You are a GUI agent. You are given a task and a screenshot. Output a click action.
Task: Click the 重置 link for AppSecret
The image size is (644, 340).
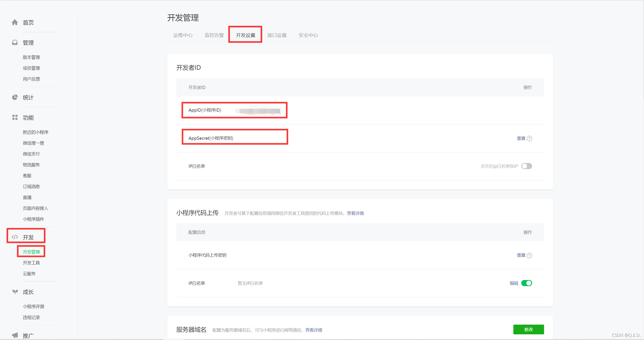(521, 138)
